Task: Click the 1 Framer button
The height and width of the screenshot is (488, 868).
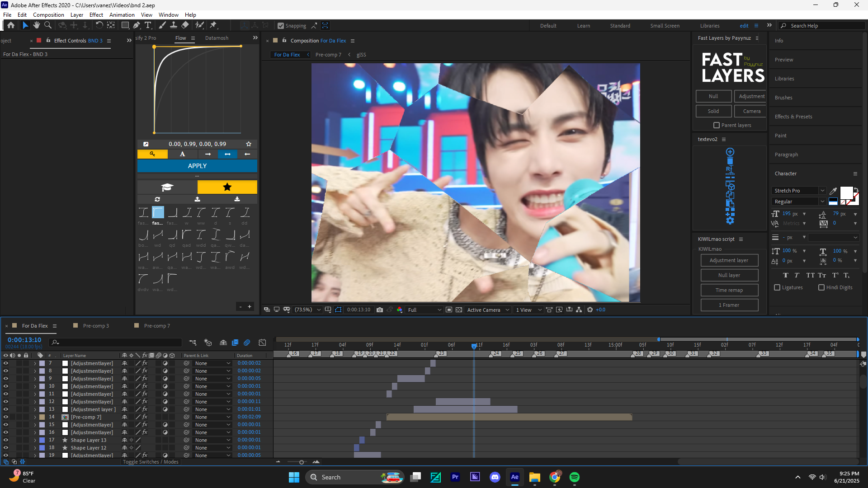Action: coord(729,305)
